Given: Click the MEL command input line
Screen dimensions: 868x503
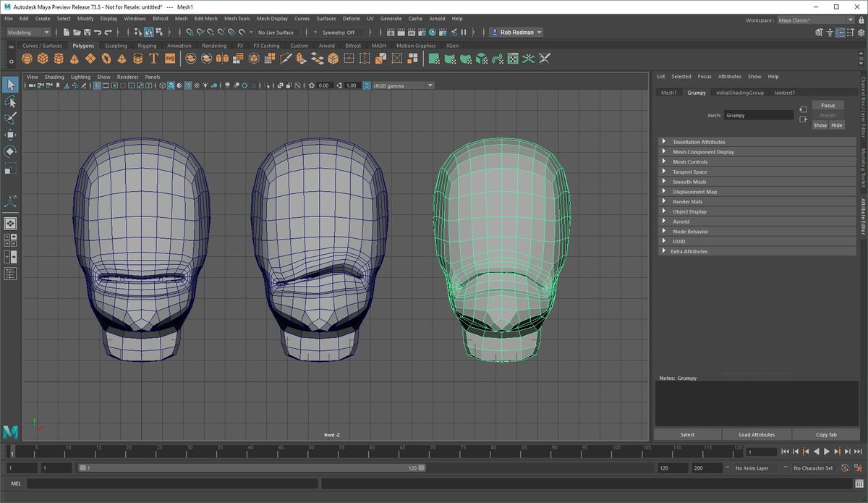Looking at the screenshot, I should coord(174,483).
